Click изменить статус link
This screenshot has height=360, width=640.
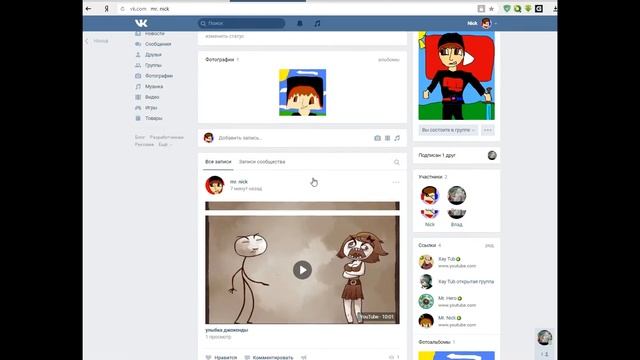[224, 36]
